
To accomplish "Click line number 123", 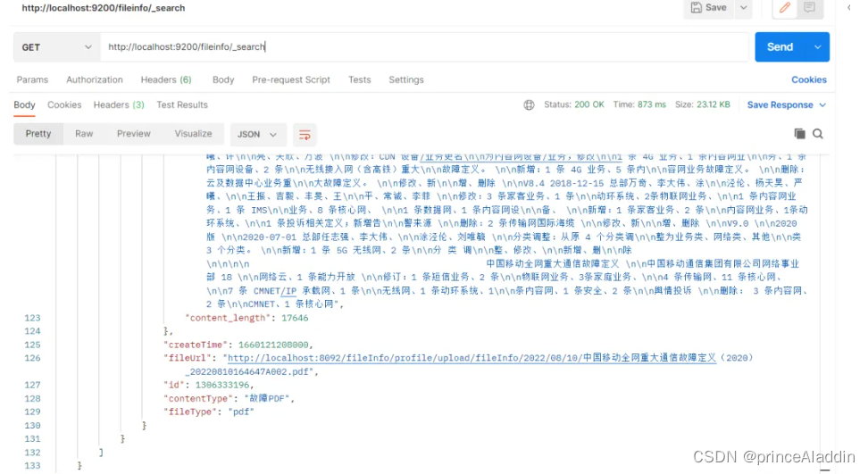I will (x=32, y=318).
